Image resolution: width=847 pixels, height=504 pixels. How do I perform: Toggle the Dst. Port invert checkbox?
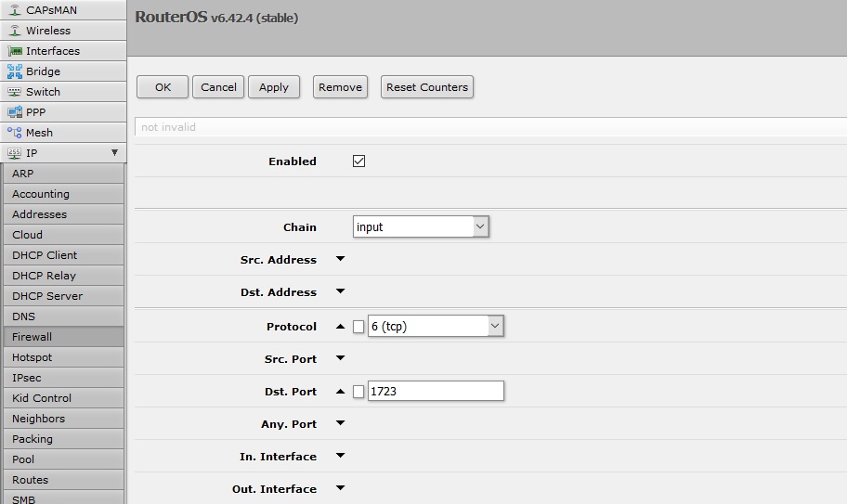(x=358, y=392)
